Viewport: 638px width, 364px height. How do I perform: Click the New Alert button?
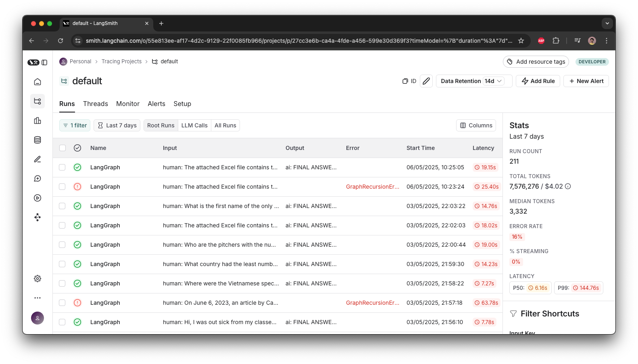click(586, 81)
